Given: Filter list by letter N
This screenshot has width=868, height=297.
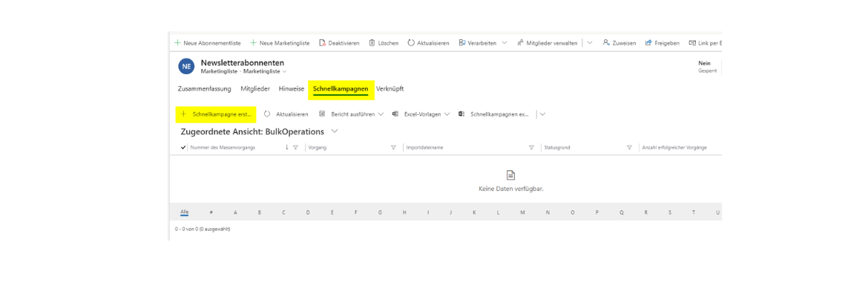Looking at the screenshot, I should [x=548, y=212].
